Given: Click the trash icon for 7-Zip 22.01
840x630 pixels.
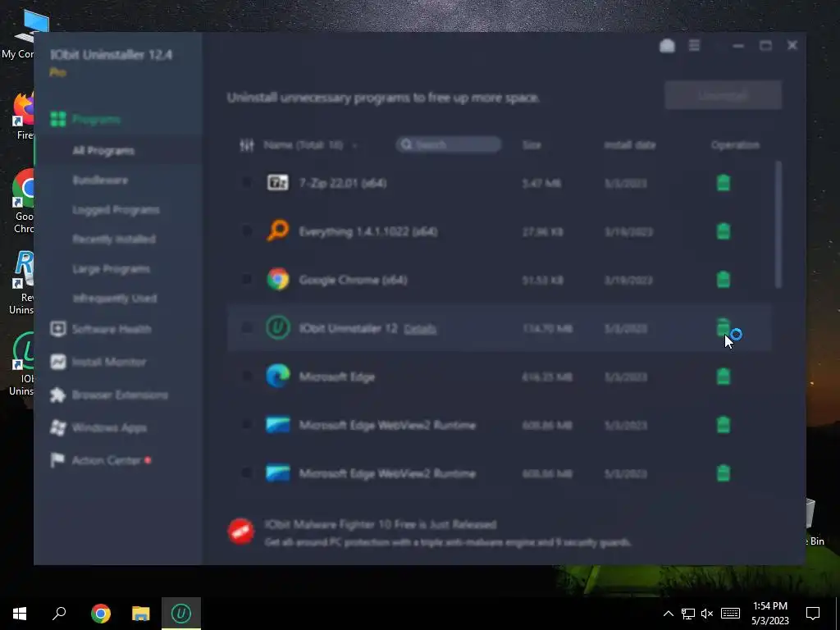Looking at the screenshot, I should click(x=724, y=183).
